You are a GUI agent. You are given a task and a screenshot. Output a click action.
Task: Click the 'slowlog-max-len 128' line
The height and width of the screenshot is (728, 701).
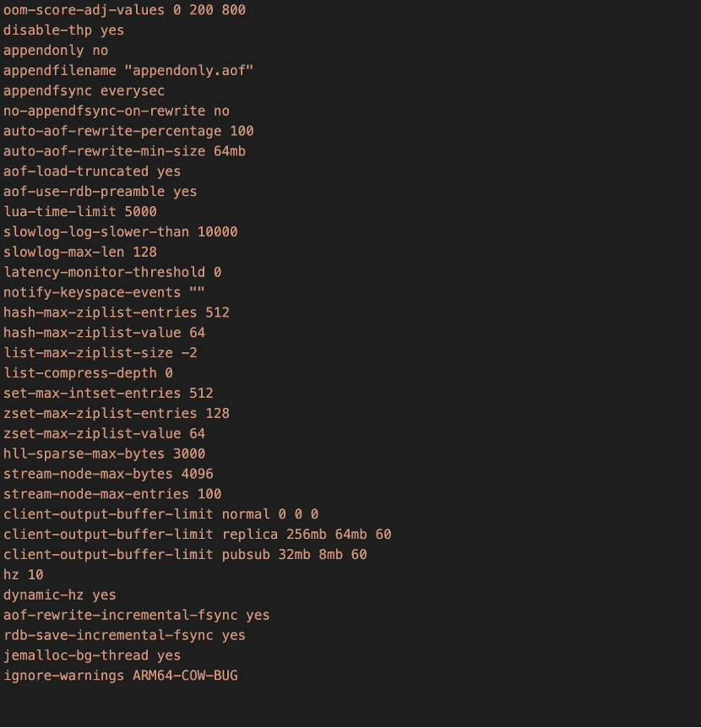[80, 253]
